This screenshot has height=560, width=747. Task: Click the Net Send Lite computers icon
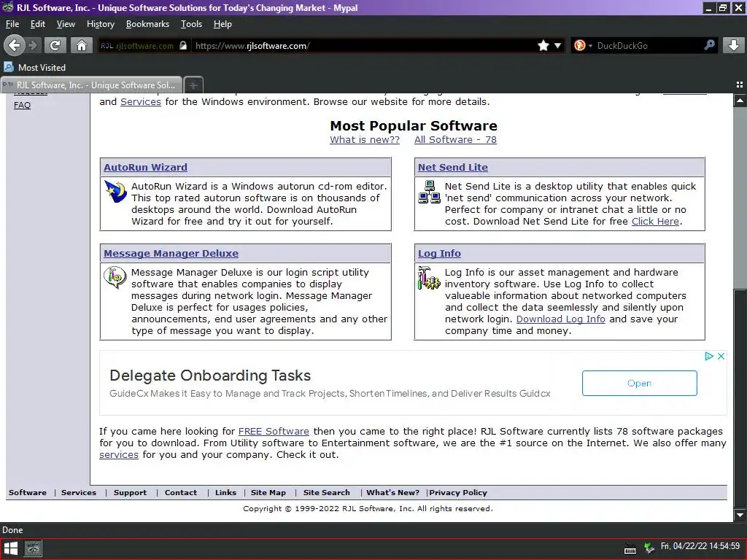429,192
